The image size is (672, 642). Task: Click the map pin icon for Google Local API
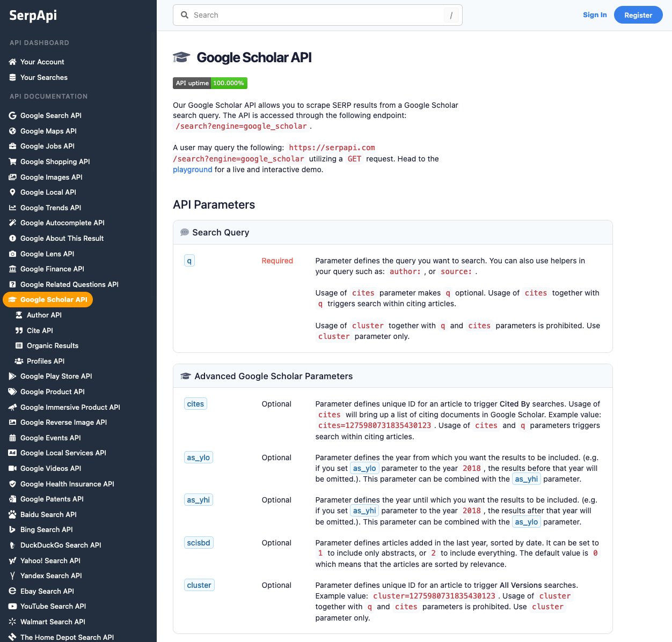point(12,192)
